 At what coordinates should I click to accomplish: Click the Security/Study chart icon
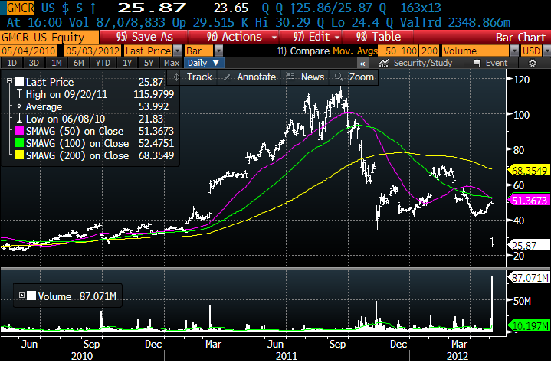(384, 64)
